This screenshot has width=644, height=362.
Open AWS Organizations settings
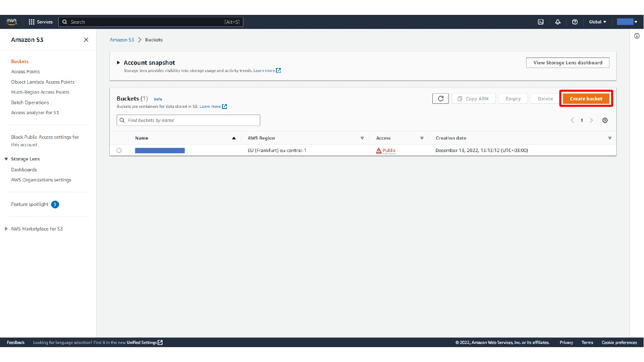41,180
